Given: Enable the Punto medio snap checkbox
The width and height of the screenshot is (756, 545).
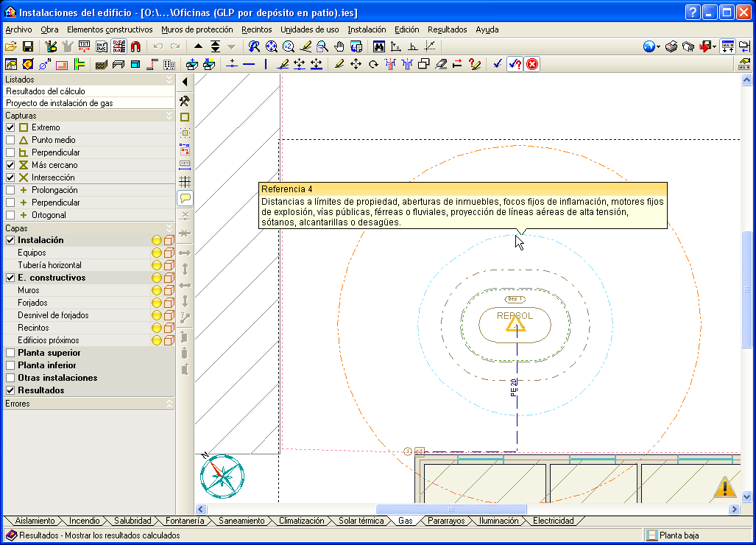Looking at the screenshot, I should click(10, 140).
